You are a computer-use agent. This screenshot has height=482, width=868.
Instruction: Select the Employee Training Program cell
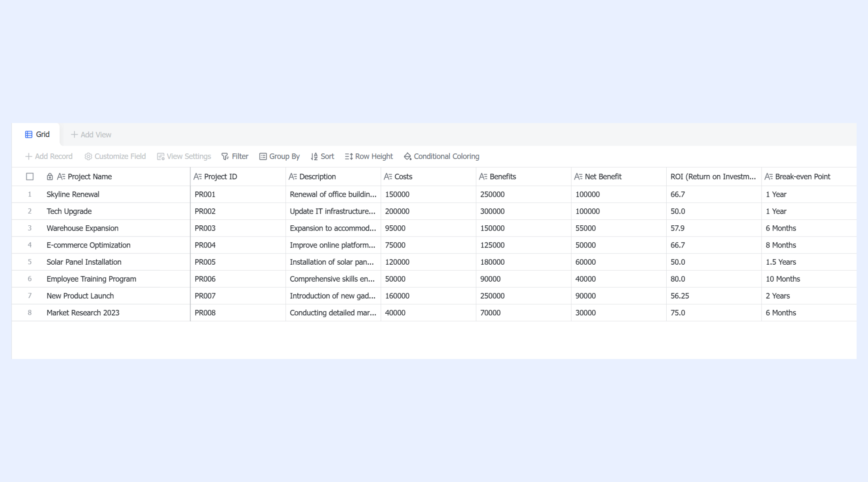point(117,279)
